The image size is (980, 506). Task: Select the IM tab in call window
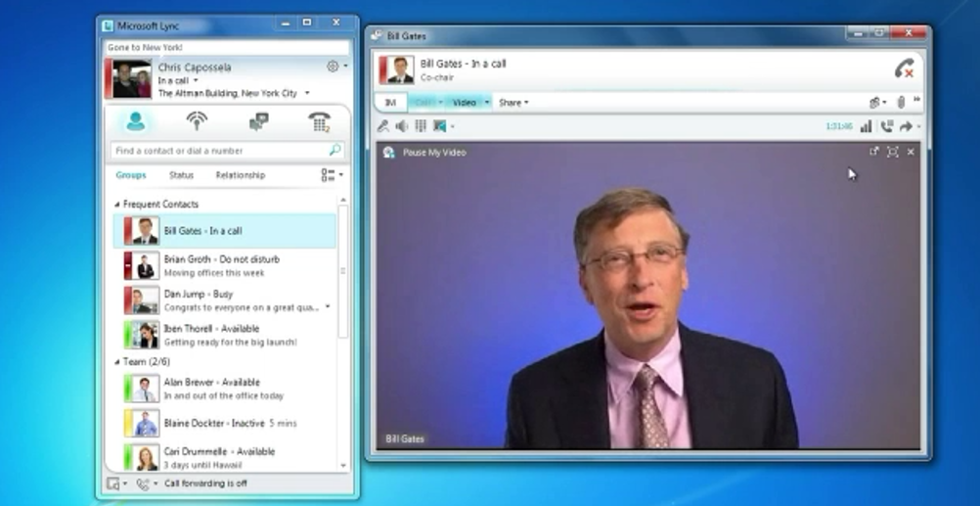[x=390, y=103]
